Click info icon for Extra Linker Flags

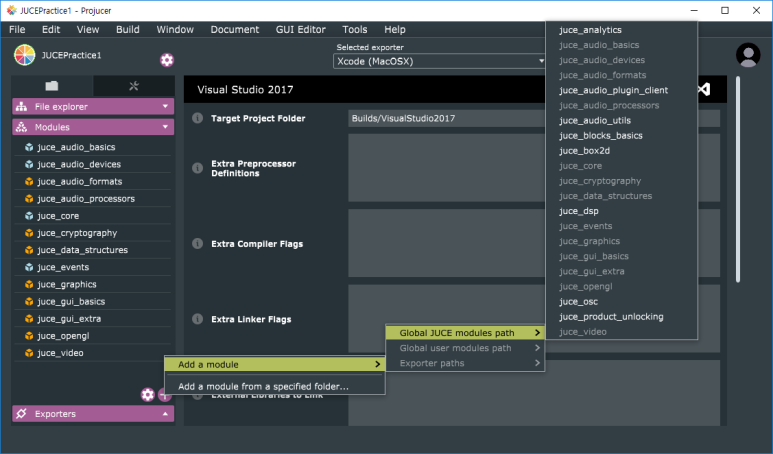pos(197,319)
